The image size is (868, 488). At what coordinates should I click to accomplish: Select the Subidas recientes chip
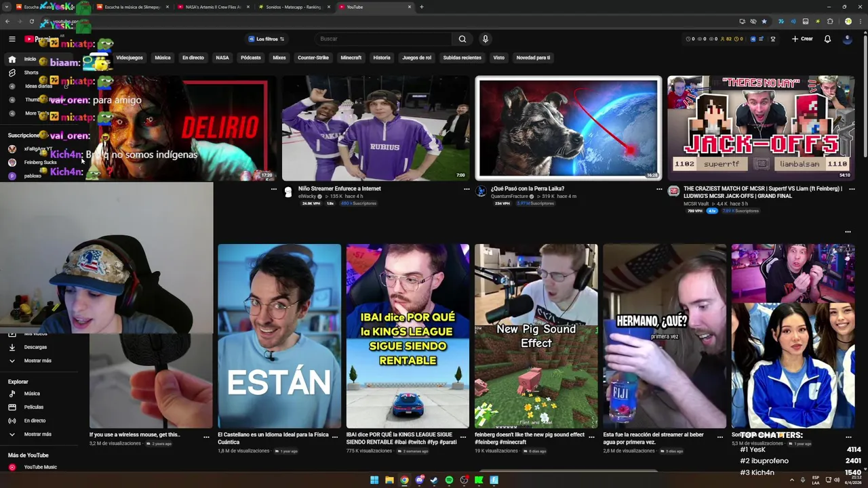point(462,58)
